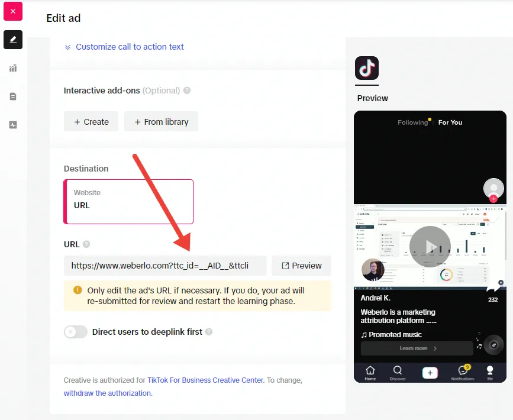This screenshot has height=420, width=513.
Task: Click Home icon in preview navigation
Action: (x=370, y=373)
